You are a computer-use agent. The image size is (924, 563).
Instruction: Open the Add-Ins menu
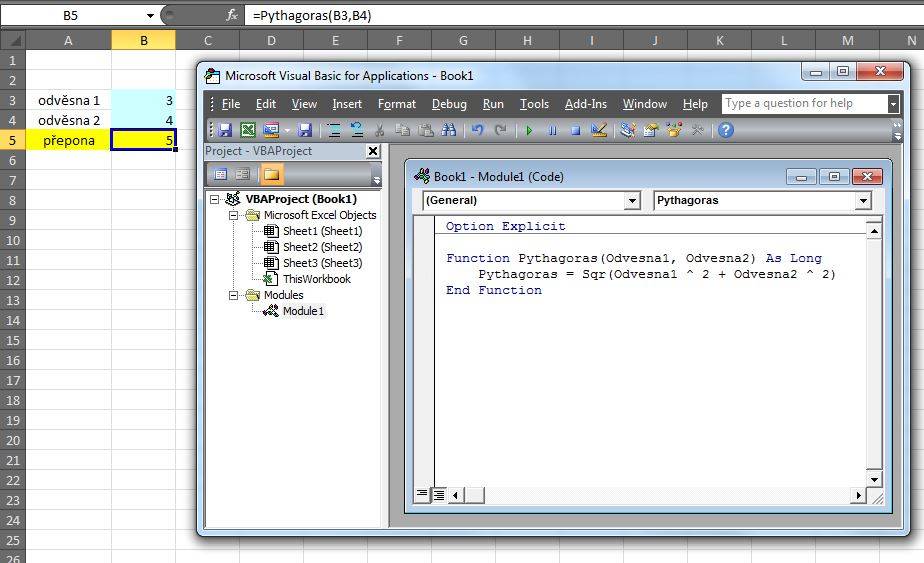pyautogui.click(x=586, y=104)
